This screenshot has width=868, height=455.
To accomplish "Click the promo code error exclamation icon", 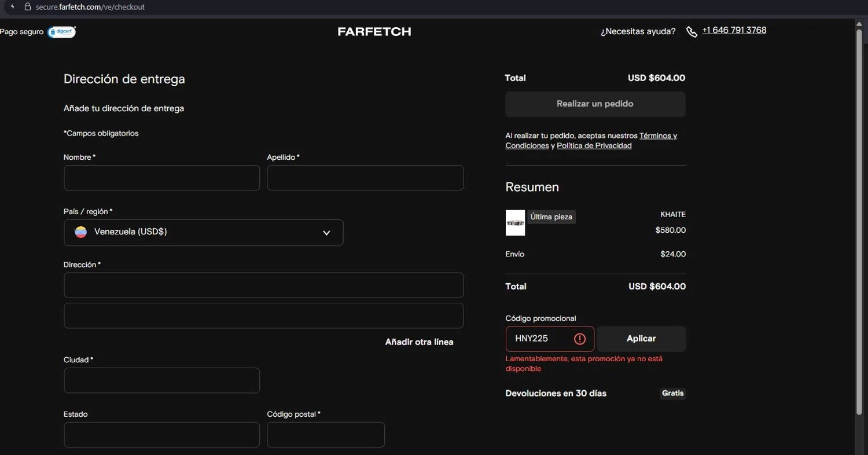I will coord(580,339).
